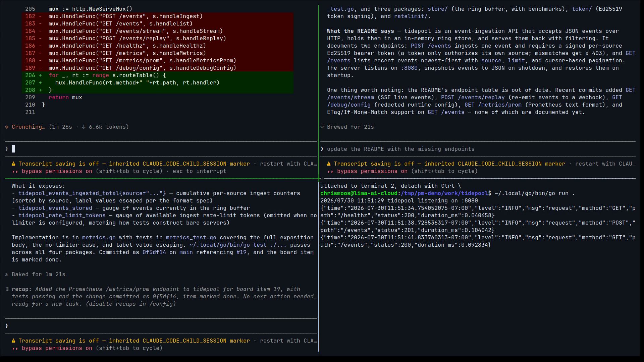Click removed diff line 189 with handleDebugConfig
This screenshot has width=644, height=362.
click(x=158, y=68)
